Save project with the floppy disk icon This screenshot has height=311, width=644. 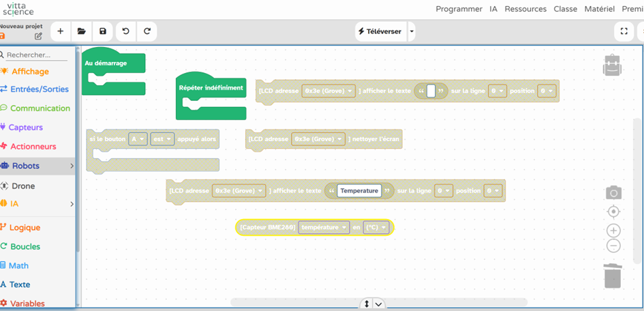point(103,31)
